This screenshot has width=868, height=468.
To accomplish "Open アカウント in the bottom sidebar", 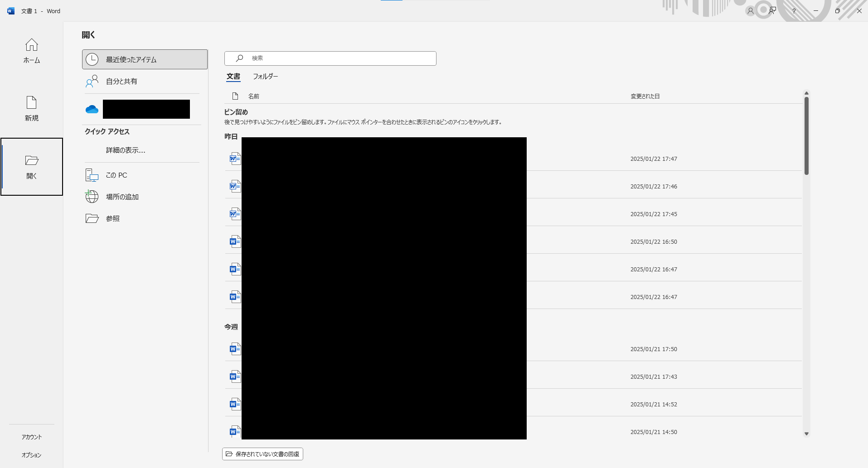I will (x=31, y=437).
